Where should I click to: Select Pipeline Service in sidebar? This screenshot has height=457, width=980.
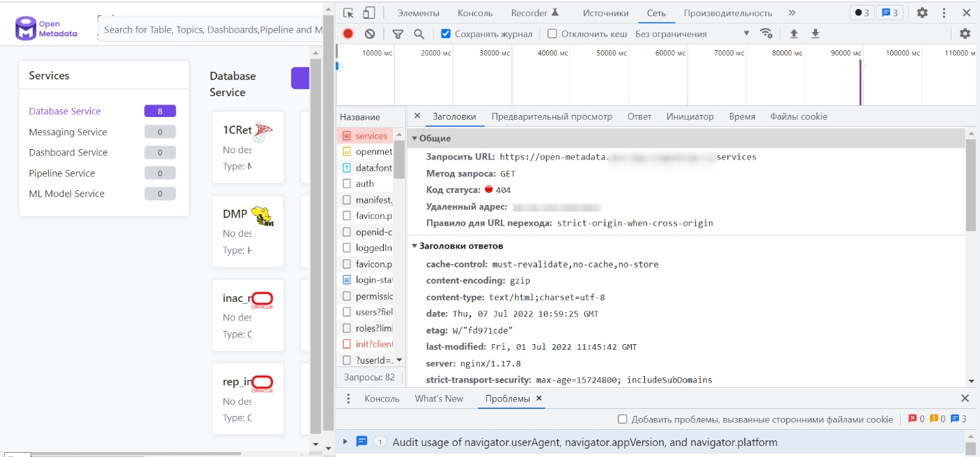pyautogui.click(x=62, y=173)
